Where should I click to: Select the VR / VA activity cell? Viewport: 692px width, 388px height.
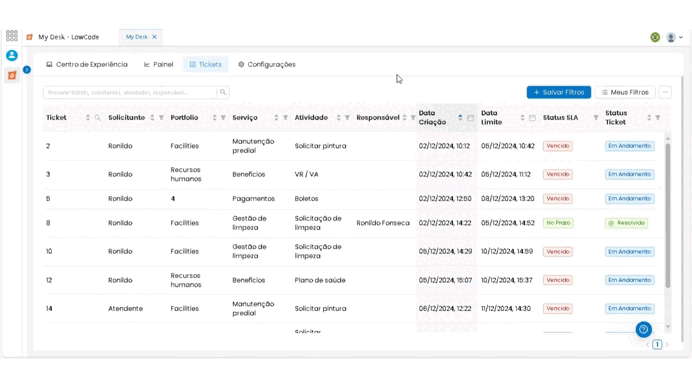pos(306,174)
